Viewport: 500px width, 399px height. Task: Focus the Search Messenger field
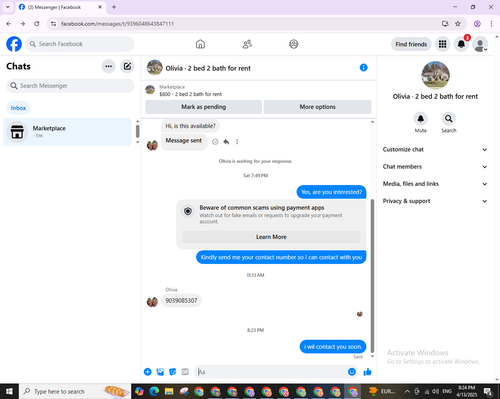(x=70, y=86)
